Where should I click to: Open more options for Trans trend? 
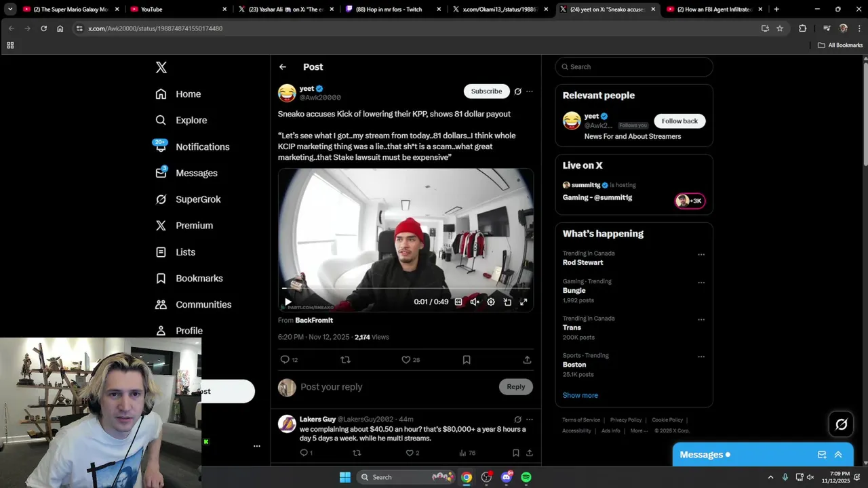coord(701,320)
